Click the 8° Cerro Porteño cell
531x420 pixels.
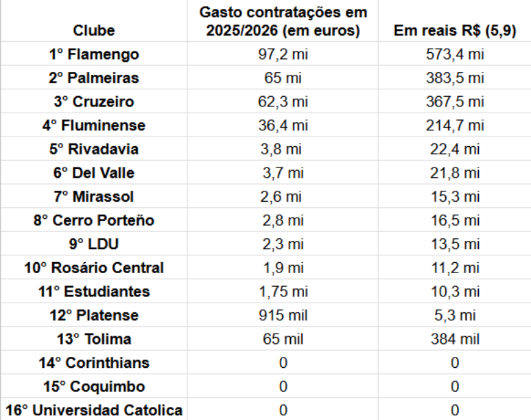(94, 220)
